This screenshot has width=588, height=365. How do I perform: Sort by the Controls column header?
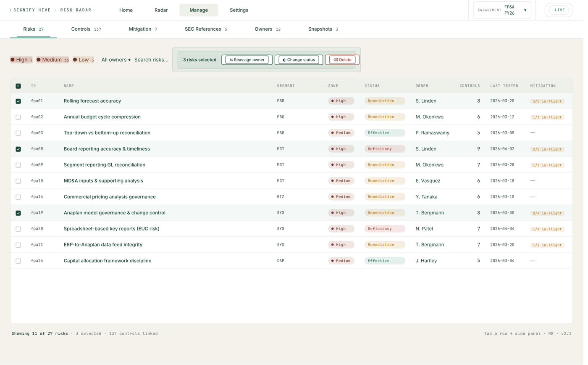[474, 86]
